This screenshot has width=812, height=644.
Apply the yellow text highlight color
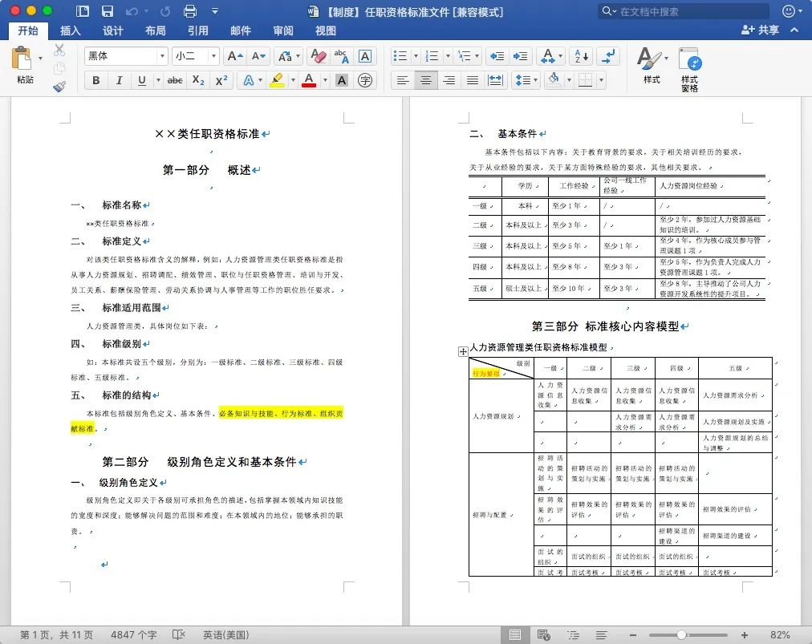point(277,80)
